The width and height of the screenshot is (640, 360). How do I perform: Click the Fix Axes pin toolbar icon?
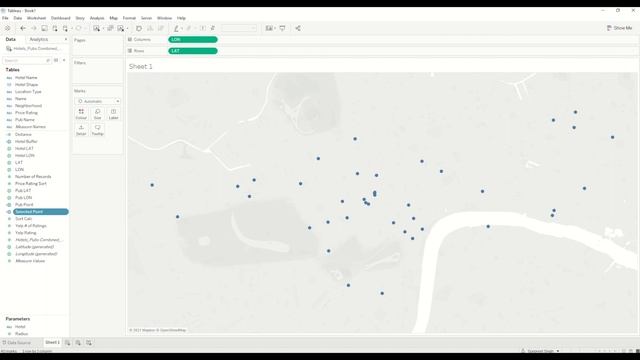[x=213, y=28]
